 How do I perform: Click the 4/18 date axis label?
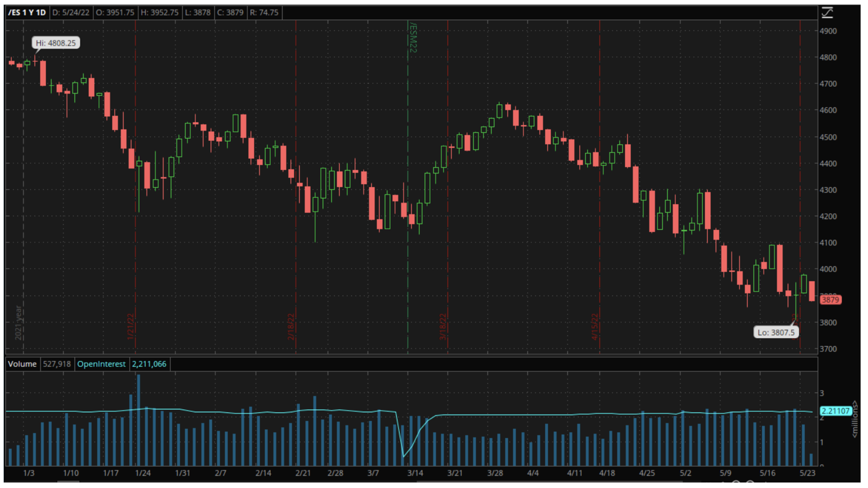pos(607,473)
